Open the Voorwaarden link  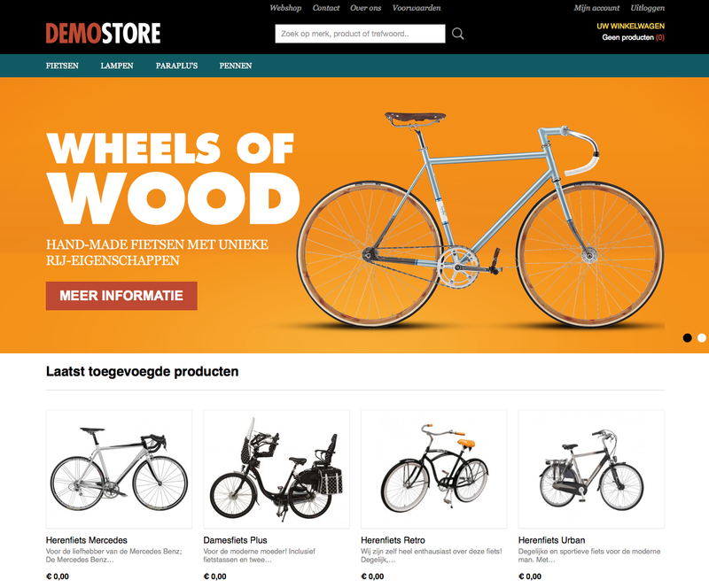pos(417,8)
